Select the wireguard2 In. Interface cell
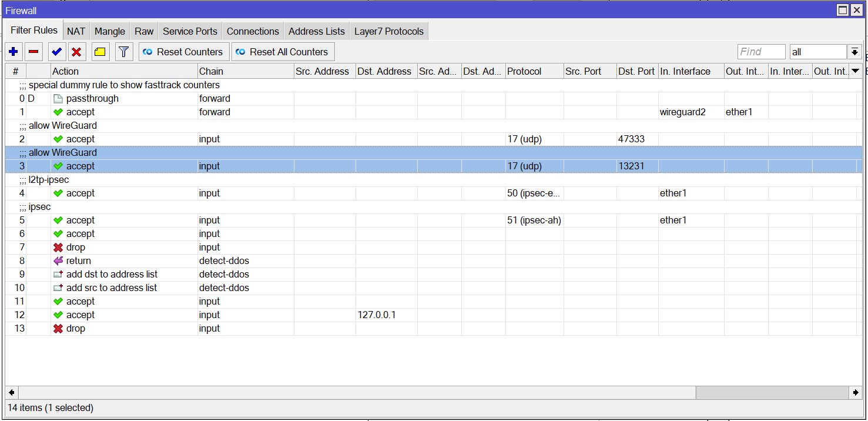 point(691,112)
